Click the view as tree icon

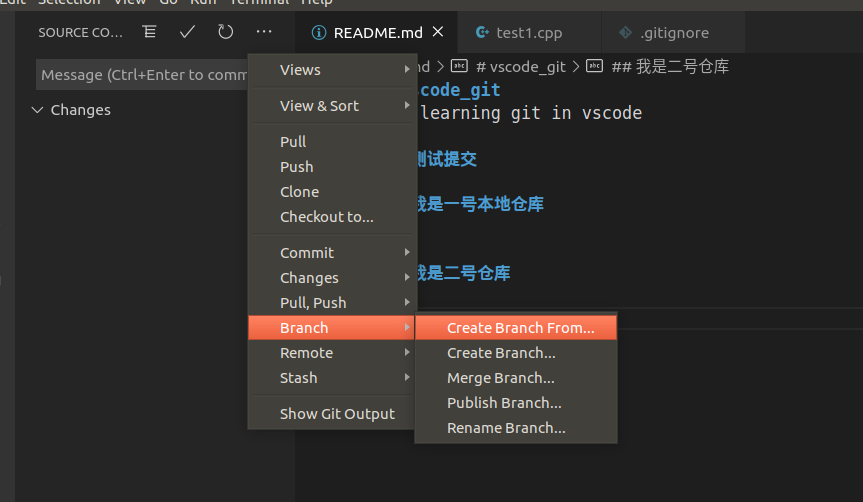(x=149, y=32)
